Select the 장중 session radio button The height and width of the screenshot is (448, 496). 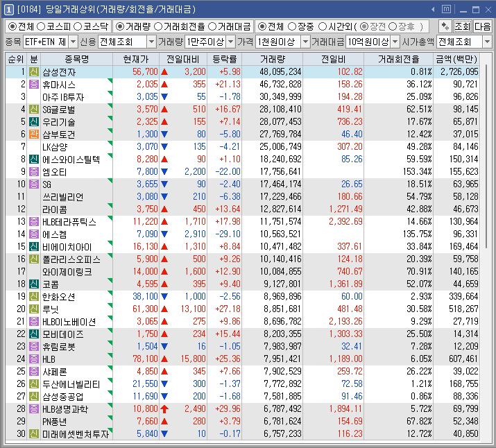292,26
